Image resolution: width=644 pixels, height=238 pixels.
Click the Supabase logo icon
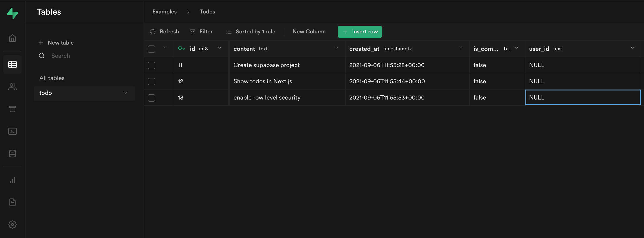click(x=13, y=13)
